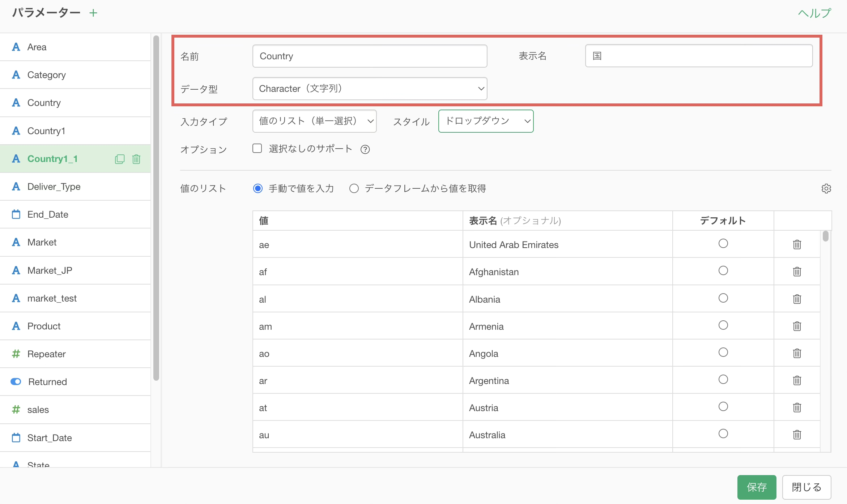Viewport: 847px width, 504px height.
Task: Edit display name 'Albania'
Action: [x=567, y=299]
